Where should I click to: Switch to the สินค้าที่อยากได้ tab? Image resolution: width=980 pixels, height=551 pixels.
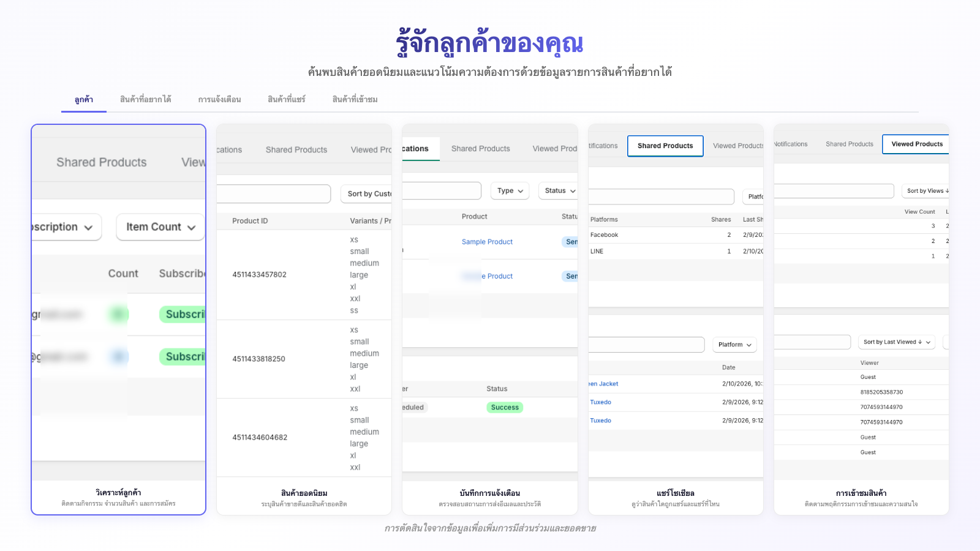pos(145,99)
